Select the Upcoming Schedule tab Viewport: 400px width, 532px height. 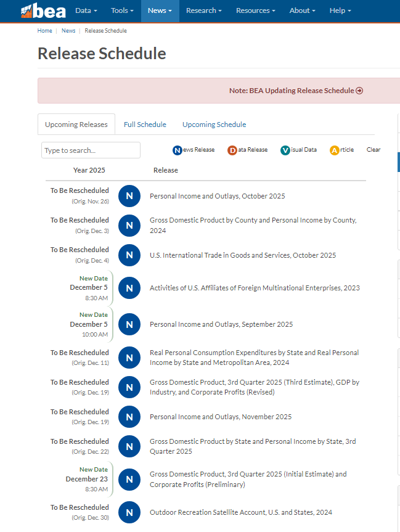214,125
